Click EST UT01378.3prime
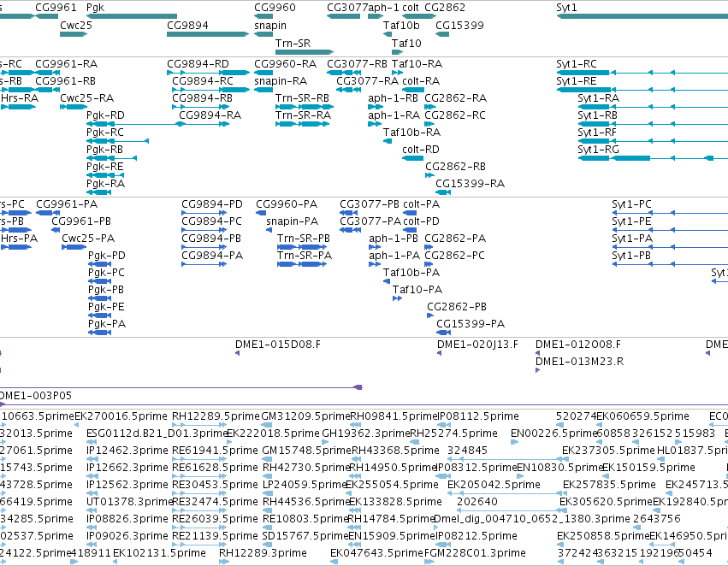Viewport: 728px width, 566px height. tap(129, 502)
